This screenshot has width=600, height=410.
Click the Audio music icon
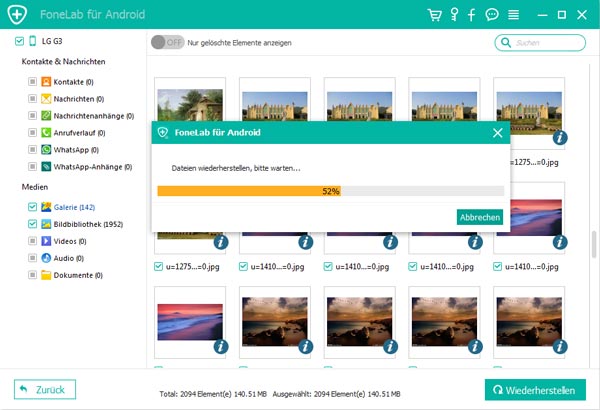(x=46, y=258)
